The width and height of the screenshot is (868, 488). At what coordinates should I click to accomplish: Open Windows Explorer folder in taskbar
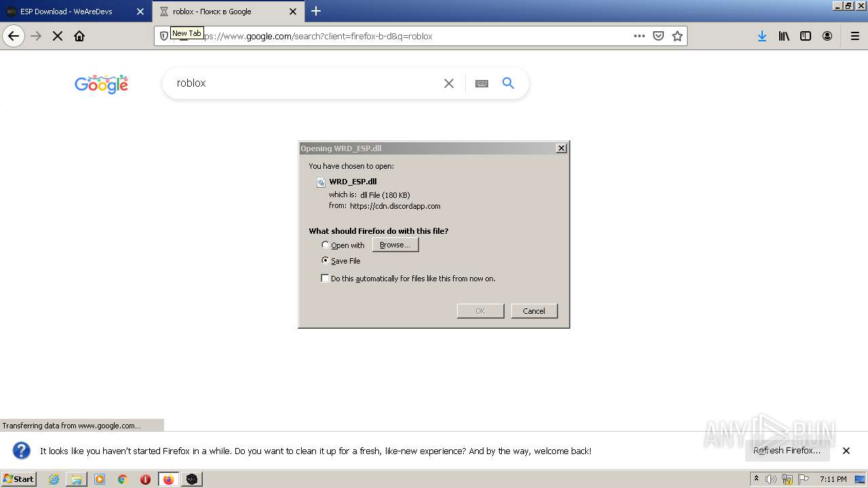coord(77,479)
